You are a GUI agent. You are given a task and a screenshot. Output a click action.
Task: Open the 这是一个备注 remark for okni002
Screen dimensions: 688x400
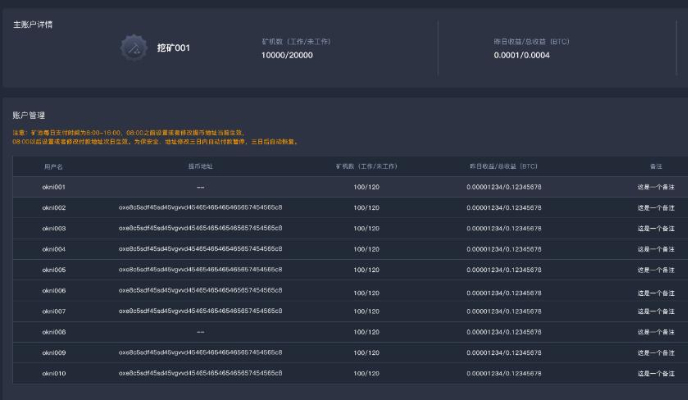coord(656,208)
